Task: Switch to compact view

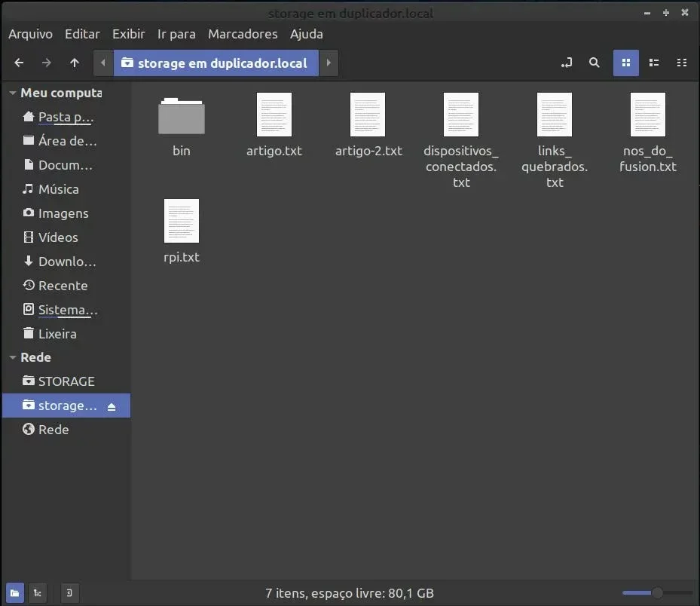Action: pyautogui.click(x=682, y=63)
